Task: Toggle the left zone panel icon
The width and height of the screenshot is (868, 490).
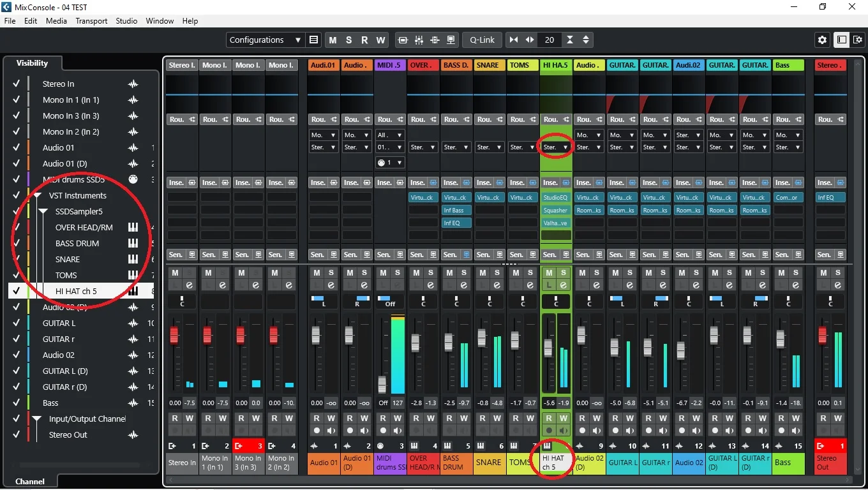Action: click(x=842, y=40)
